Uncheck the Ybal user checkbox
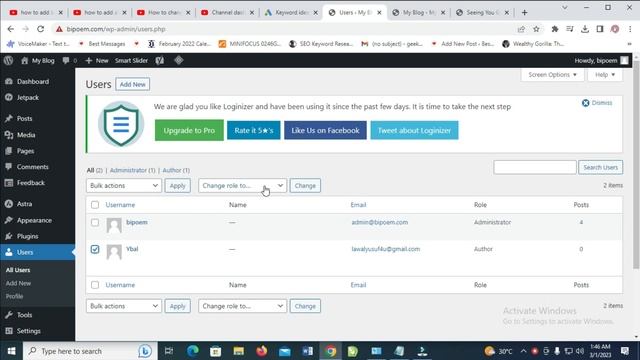Viewport: 640px width, 360px height. pos(95,249)
